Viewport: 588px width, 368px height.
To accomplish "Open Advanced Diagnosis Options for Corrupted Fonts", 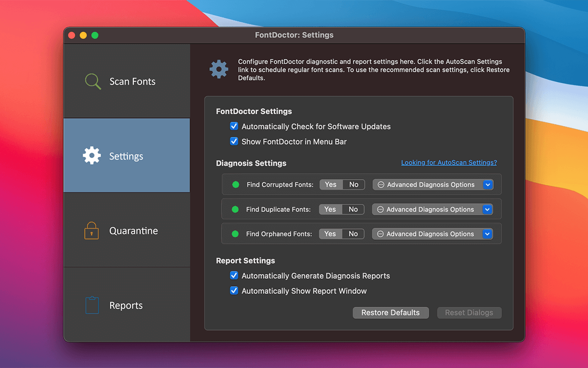I will tap(433, 184).
